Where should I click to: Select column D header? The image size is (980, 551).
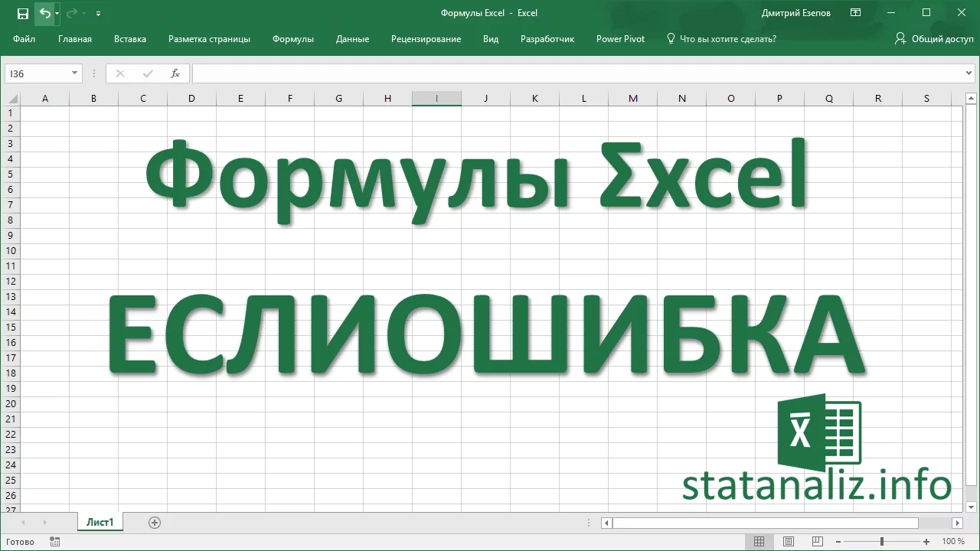pyautogui.click(x=191, y=98)
